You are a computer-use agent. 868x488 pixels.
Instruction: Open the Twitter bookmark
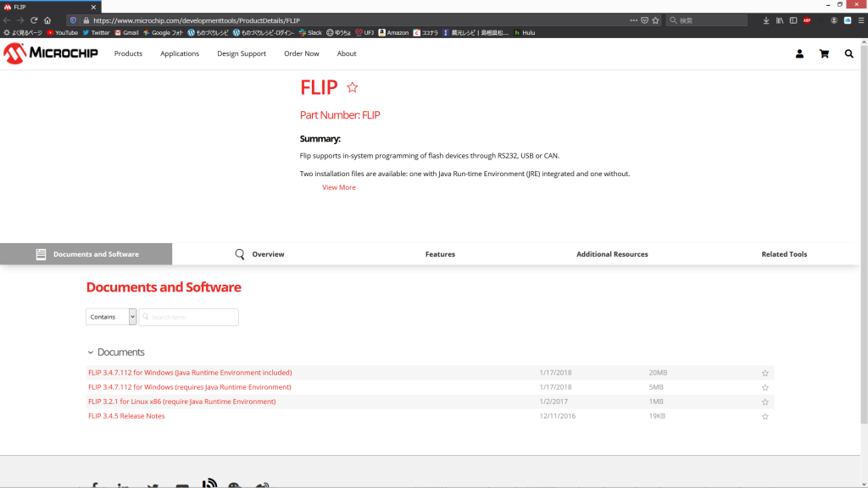pyautogui.click(x=97, y=33)
